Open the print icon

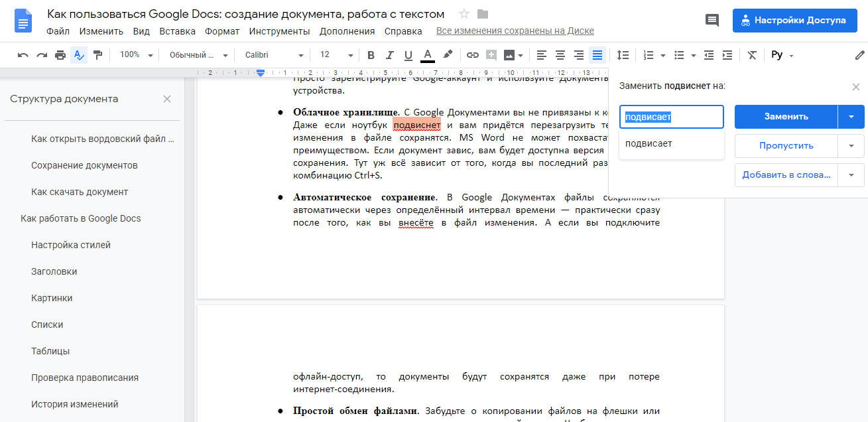pos(60,55)
